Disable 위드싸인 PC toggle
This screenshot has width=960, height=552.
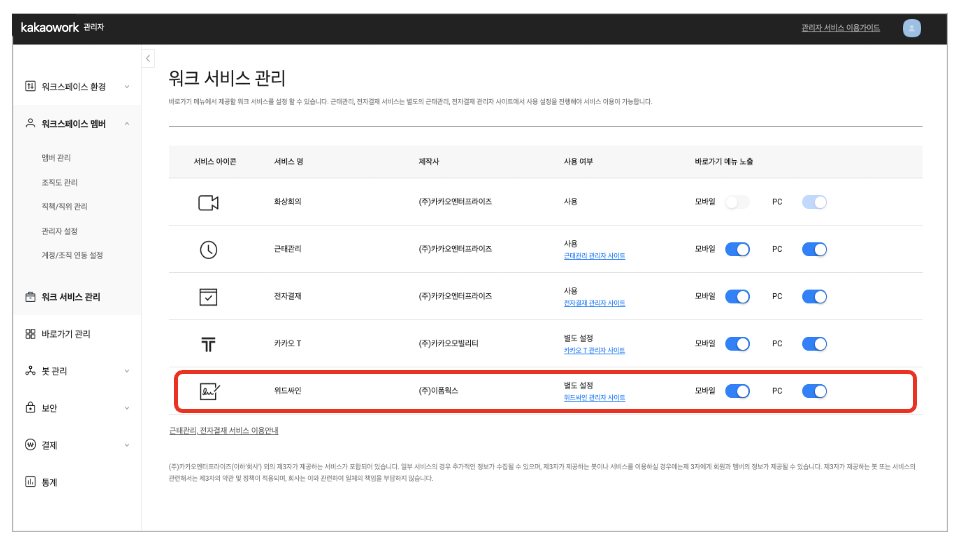pyautogui.click(x=814, y=390)
